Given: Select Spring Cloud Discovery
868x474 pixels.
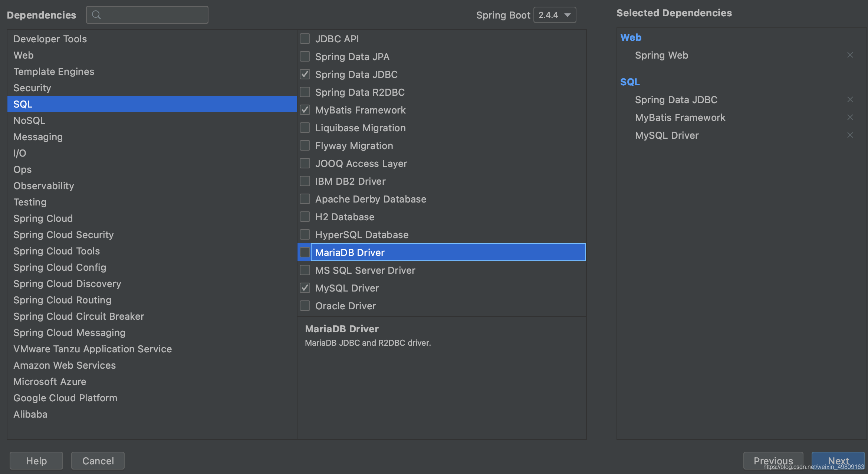Looking at the screenshot, I should (152, 284).
